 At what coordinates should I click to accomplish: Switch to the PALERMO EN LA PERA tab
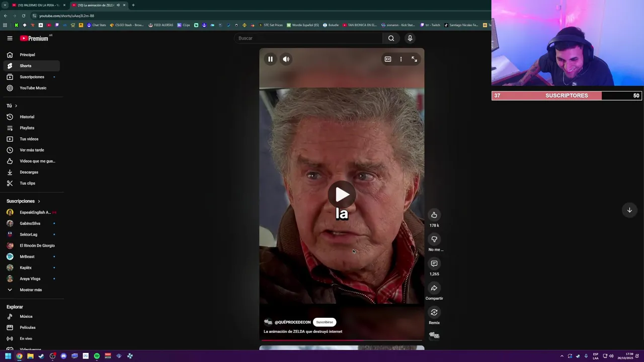click(38, 5)
